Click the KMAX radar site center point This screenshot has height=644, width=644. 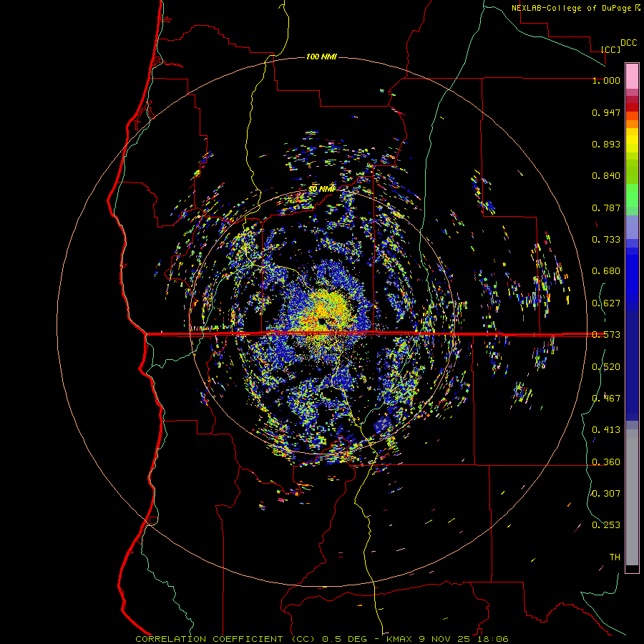[322, 321]
